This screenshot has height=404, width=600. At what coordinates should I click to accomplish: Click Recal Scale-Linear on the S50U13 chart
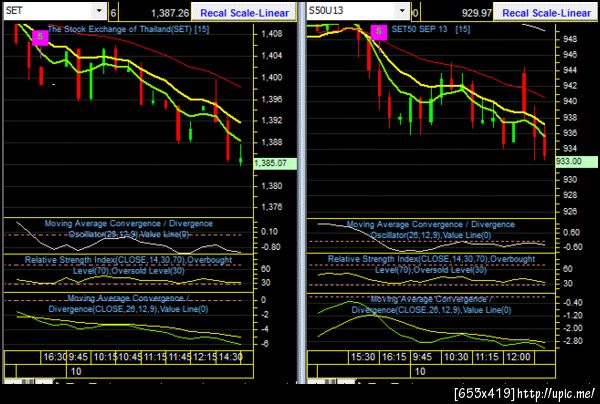[x=546, y=13]
